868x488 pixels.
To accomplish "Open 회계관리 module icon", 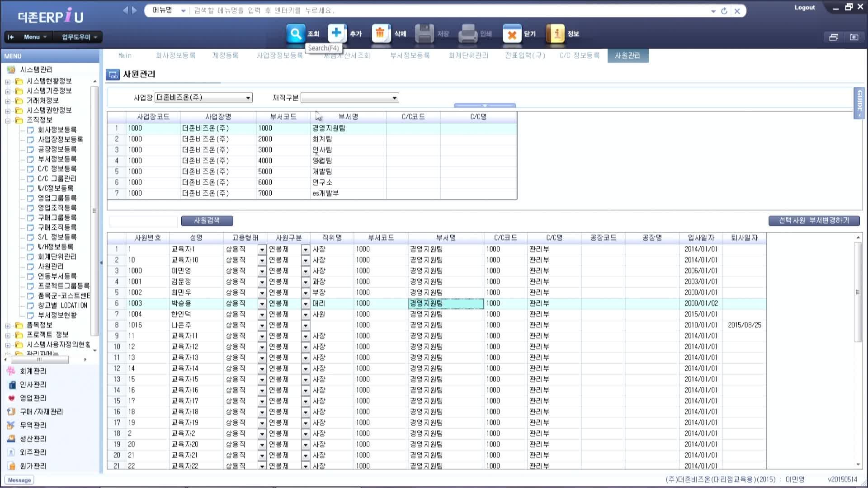I will pos(11,371).
